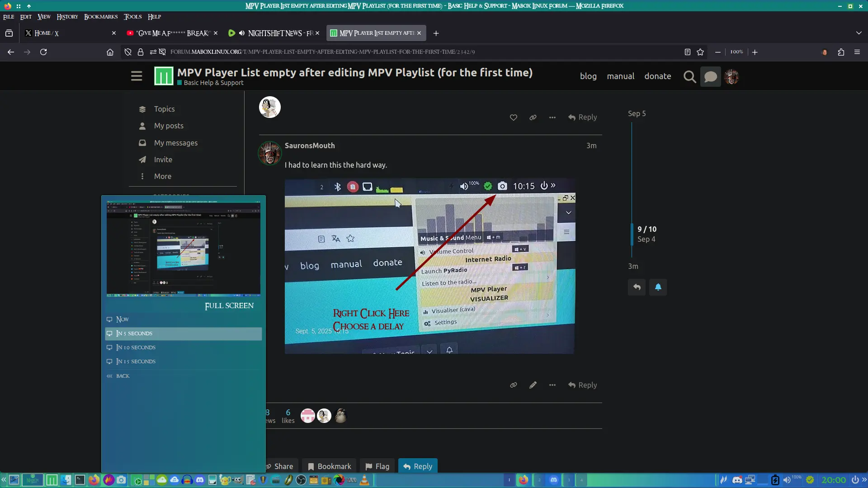
Task: Toggle the forum sidebar hamburger menu
Action: pyautogui.click(x=137, y=76)
